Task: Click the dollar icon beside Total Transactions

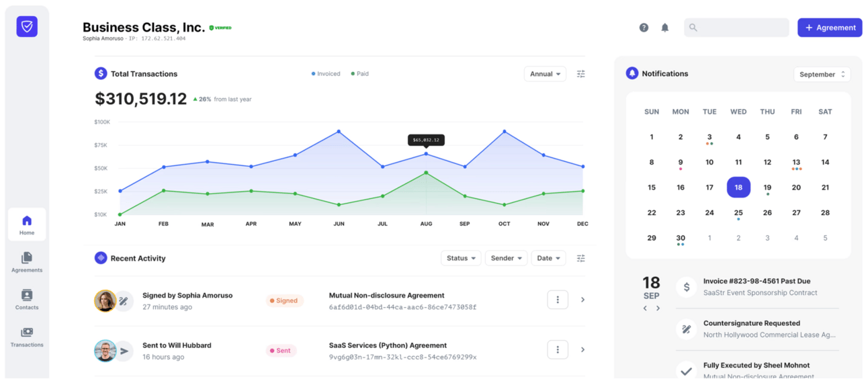Action: (x=101, y=74)
